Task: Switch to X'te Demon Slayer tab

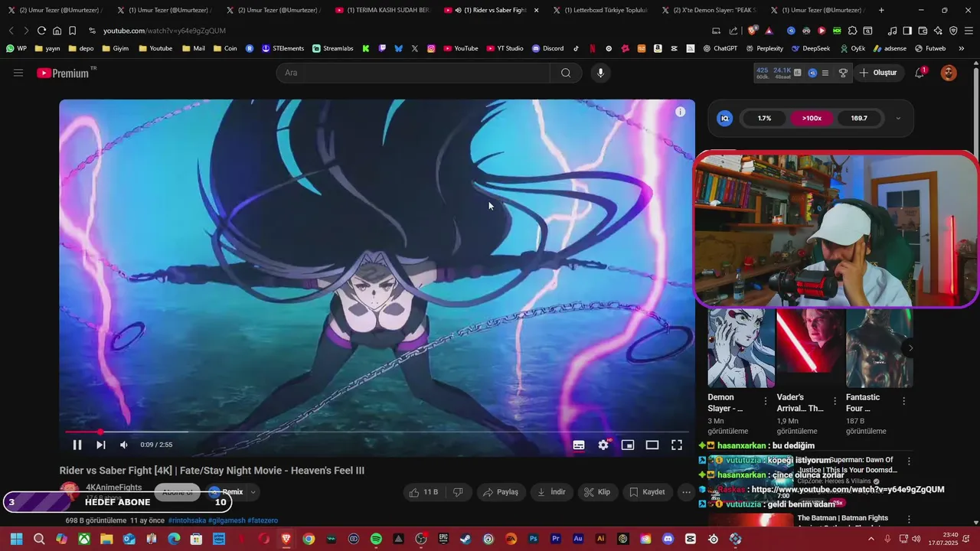Action: click(x=709, y=10)
